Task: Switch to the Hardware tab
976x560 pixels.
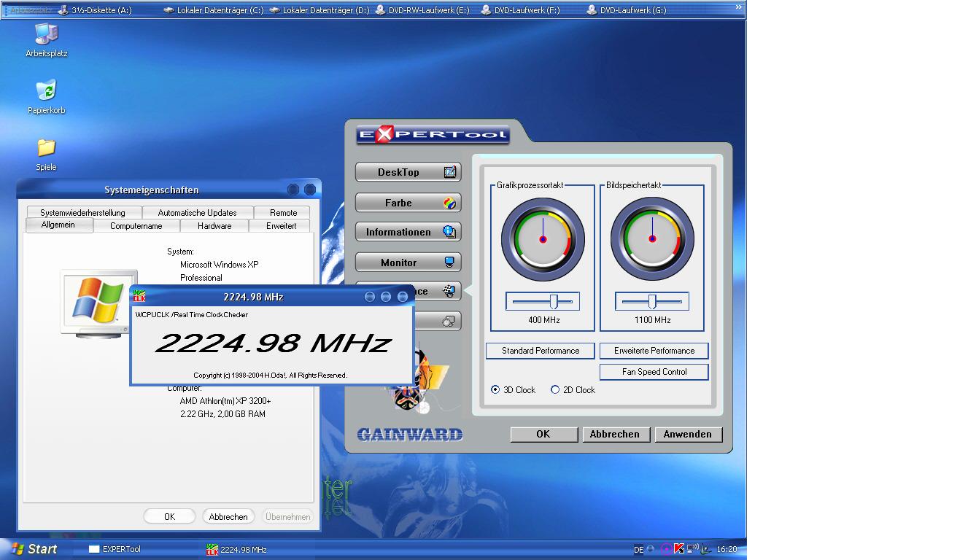Action: coord(214,226)
